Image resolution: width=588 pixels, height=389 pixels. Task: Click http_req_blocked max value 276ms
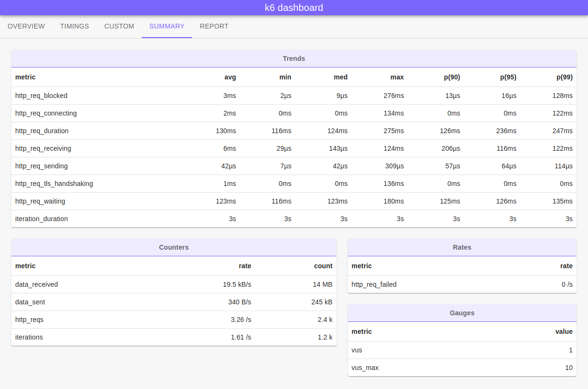click(x=394, y=96)
